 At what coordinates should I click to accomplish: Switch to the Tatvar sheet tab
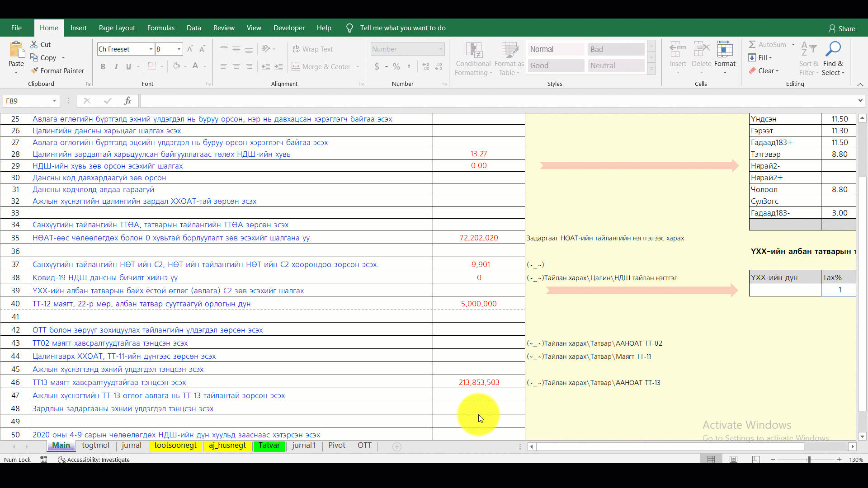(269, 446)
